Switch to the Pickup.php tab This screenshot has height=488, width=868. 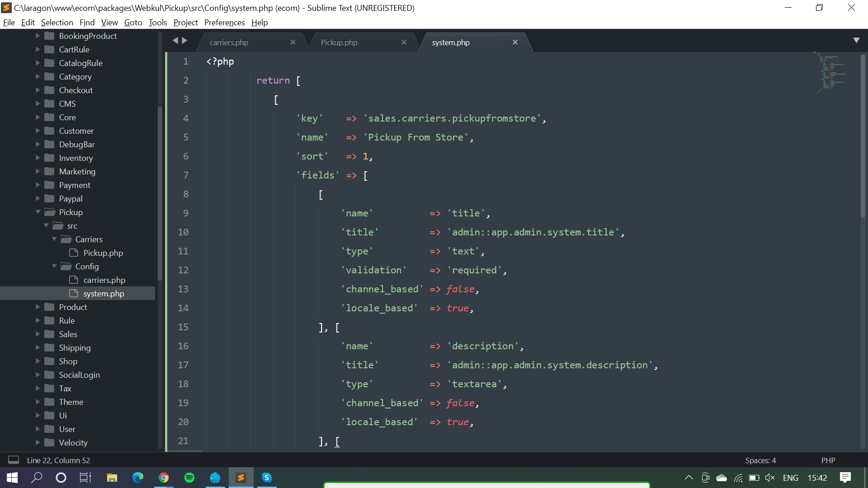coord(339,42)
